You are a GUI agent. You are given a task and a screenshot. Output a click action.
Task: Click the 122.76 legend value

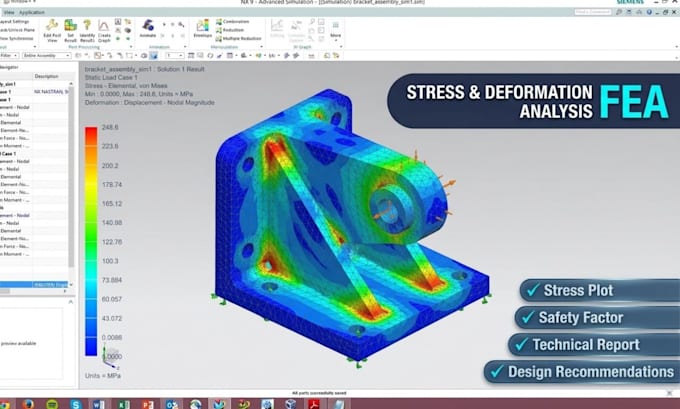click(112, 242)
